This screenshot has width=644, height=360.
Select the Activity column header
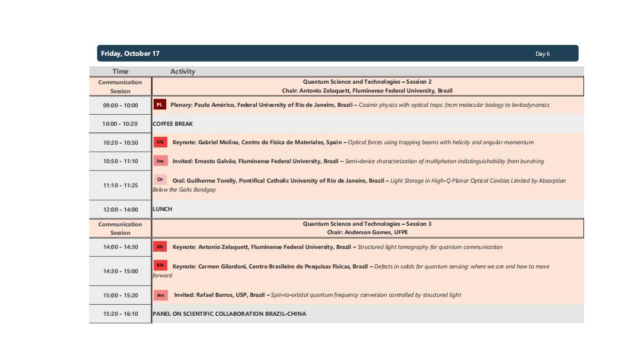point(183,71)
